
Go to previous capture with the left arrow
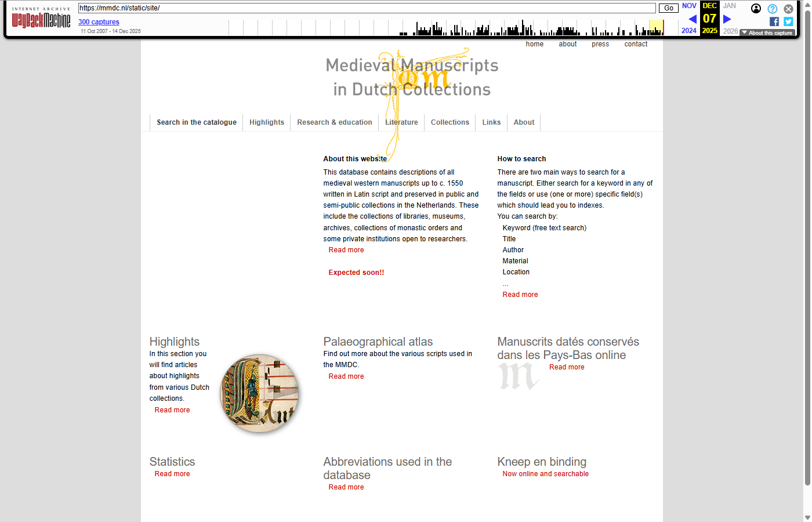point(693,19)
